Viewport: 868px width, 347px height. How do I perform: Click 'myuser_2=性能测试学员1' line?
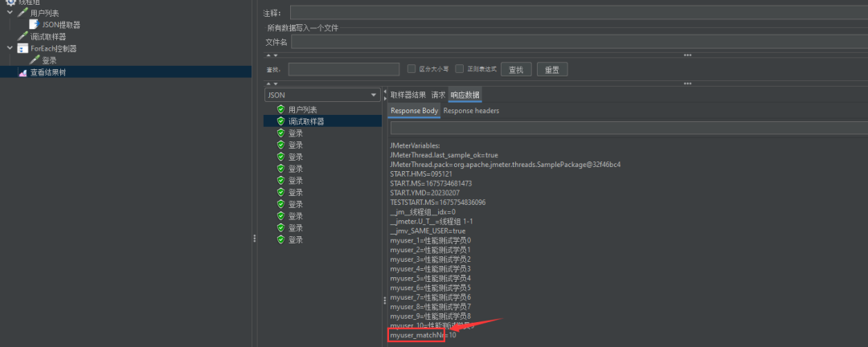tap(430, 250)
